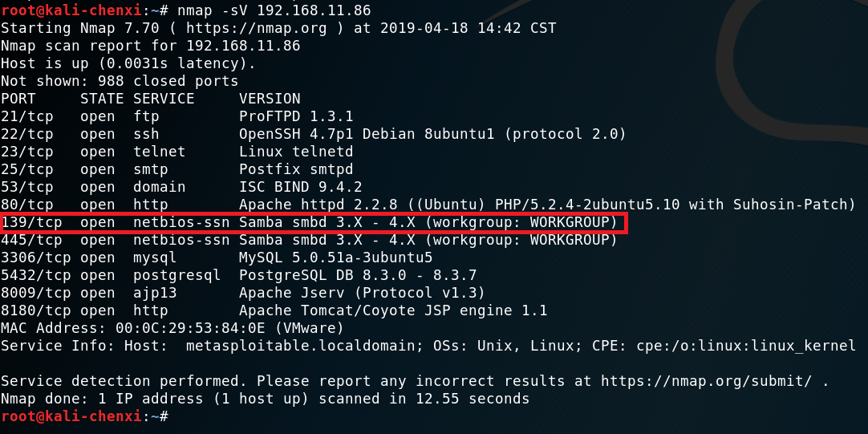Click the 23/tcp Linux telnetd line
Viewport: 868px width, 434px height.
[x=176, y=152]
